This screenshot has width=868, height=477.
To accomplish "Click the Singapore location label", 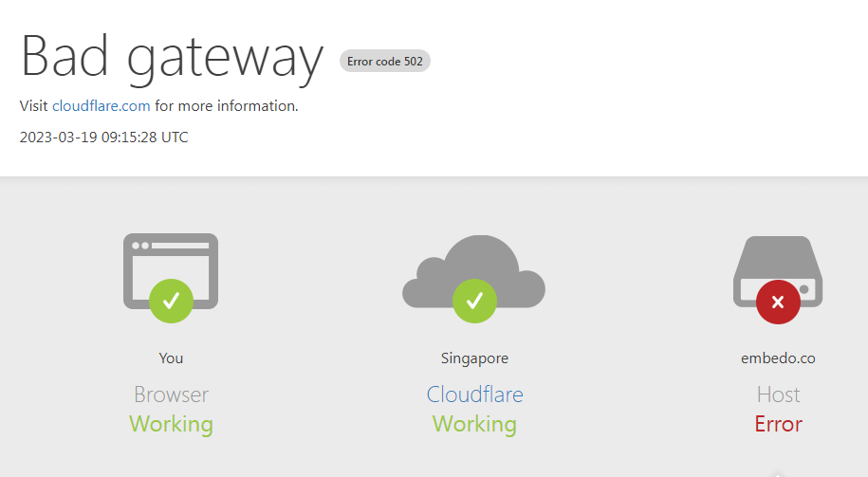I will (x=474, y=358).
